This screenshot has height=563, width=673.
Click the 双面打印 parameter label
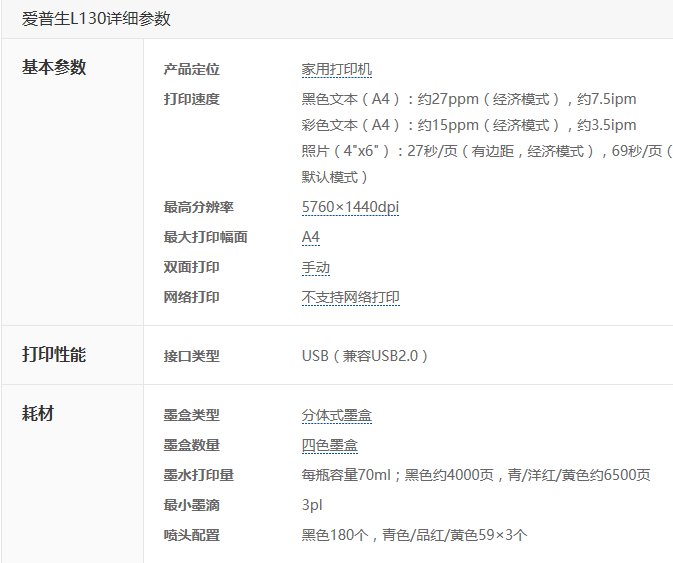pyautogui.click(x=191, y=267)
